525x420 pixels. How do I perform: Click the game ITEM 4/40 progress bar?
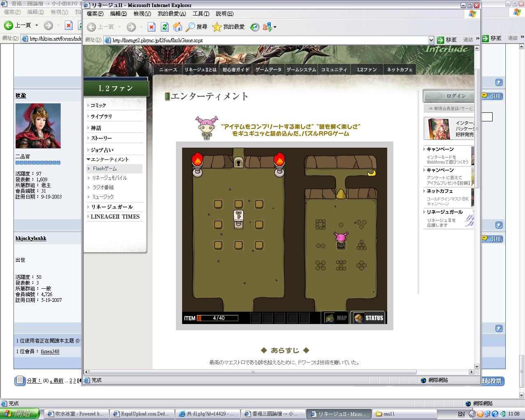[x=218, y=318]
